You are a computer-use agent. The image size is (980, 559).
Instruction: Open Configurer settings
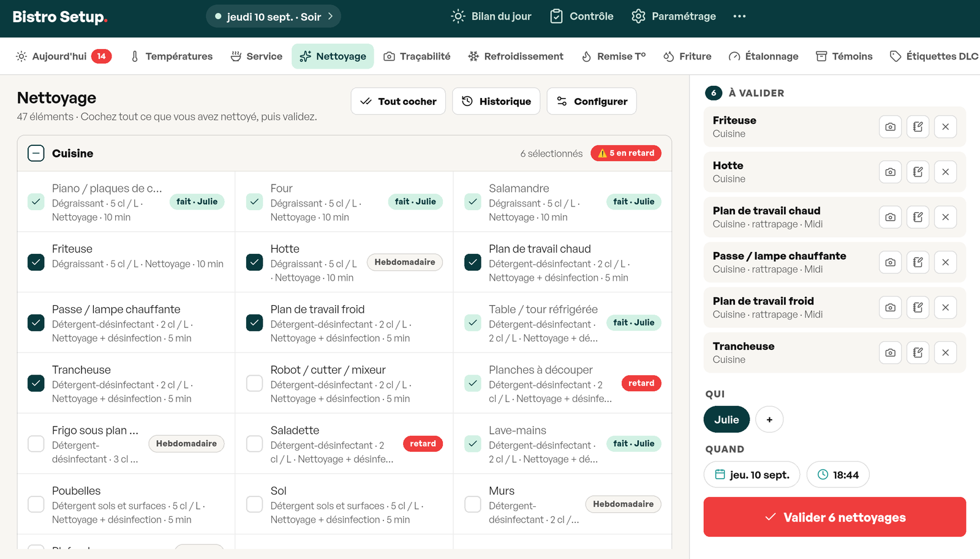(x=592, y=101)
